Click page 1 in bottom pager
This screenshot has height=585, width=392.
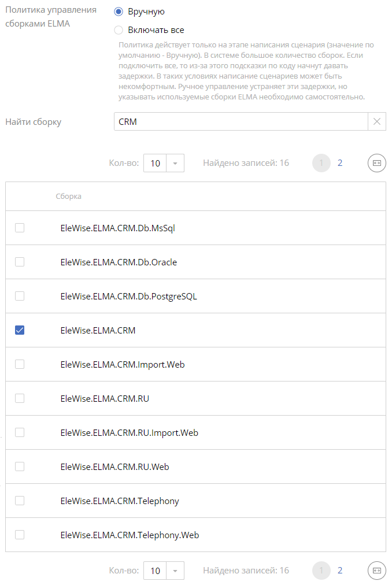tap(321, 571)
